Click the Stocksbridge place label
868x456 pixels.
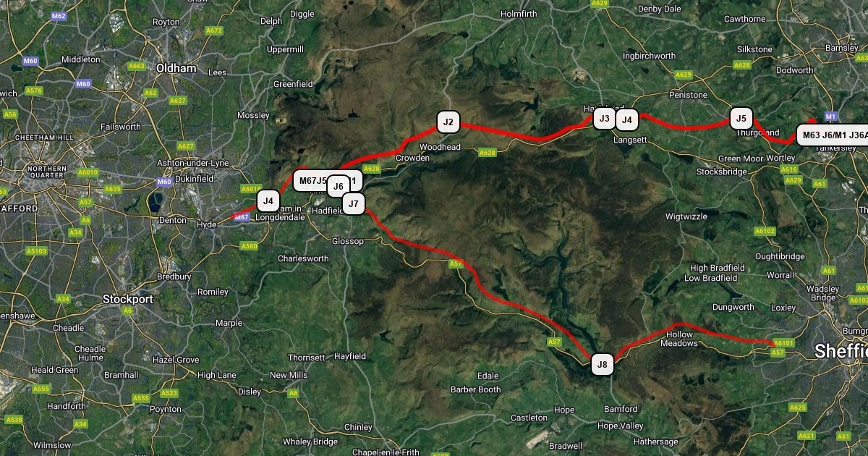coord(722,172)
